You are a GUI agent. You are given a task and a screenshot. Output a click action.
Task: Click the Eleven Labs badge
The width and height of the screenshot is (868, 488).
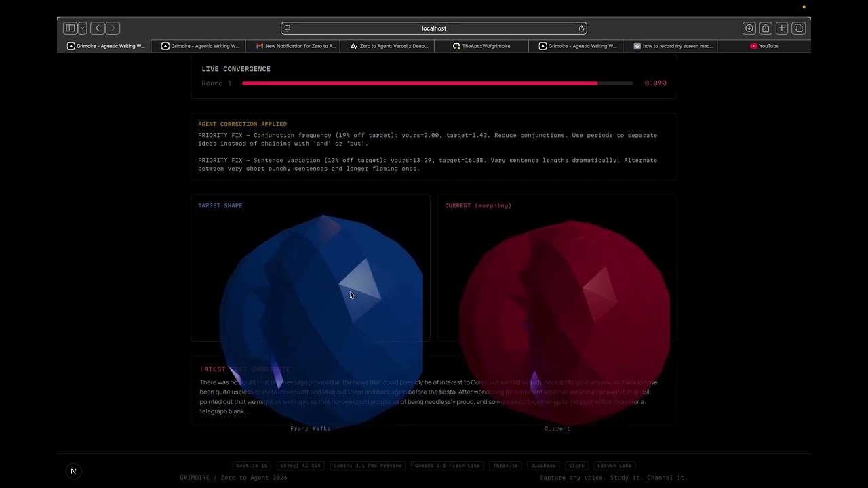click(614, 466)
